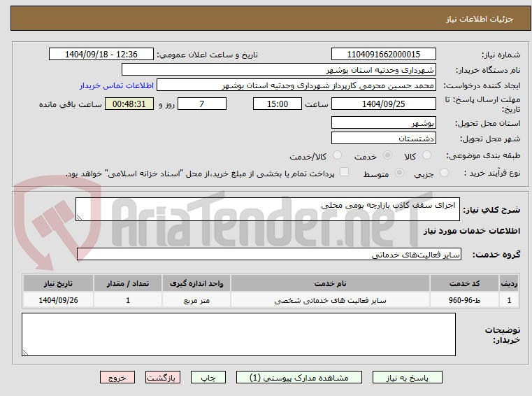Click the استان محل تحویل field بوشهر

pos(383,122)
